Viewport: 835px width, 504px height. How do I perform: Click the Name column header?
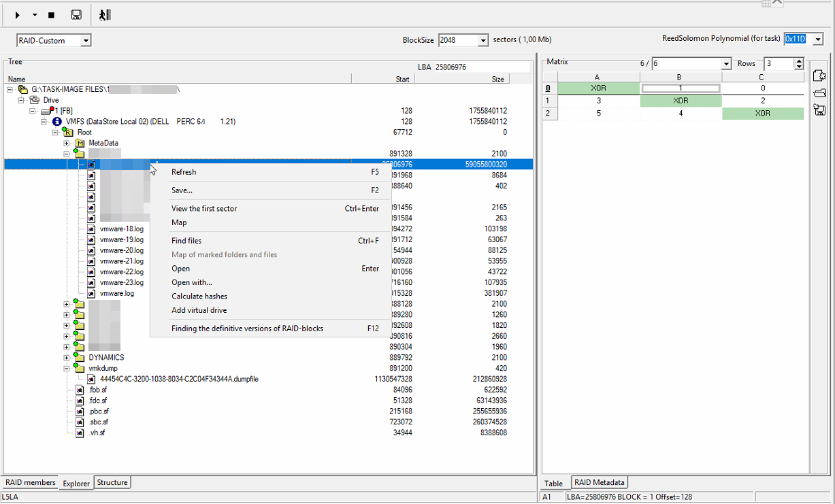tap(177, 79)
